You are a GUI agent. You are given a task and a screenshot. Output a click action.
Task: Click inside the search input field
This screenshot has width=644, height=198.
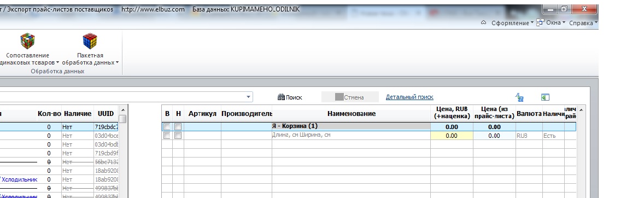(x=122, y=97)
